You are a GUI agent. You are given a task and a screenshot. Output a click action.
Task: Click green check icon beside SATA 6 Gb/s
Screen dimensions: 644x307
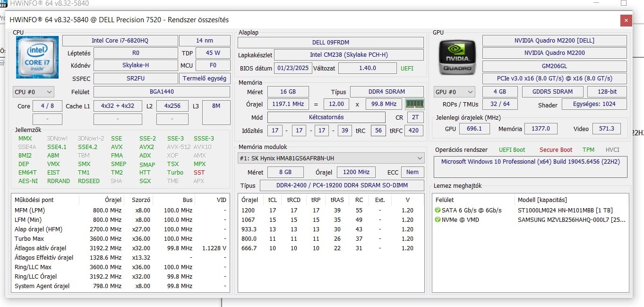pyautogui.click(x=438, y=210)
